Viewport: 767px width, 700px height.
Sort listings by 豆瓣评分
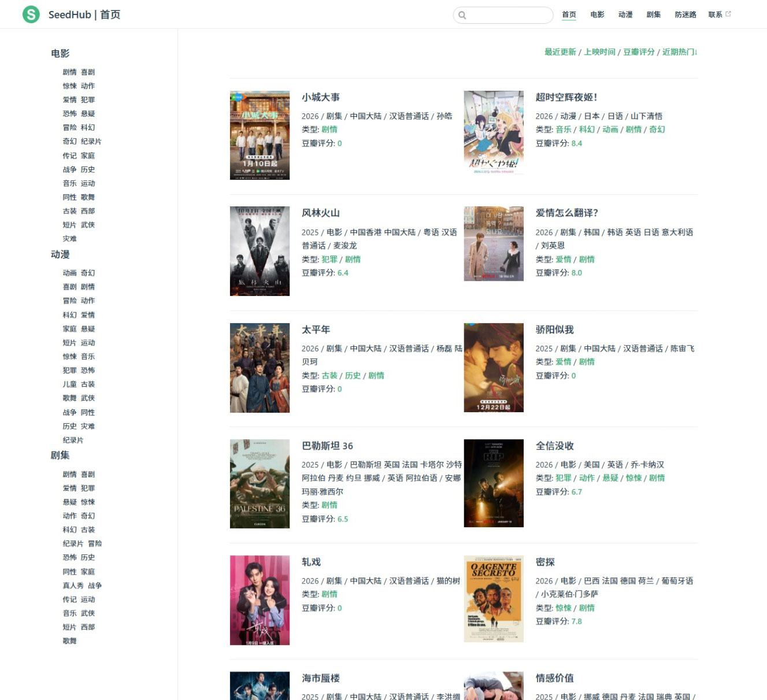(639, 52)
